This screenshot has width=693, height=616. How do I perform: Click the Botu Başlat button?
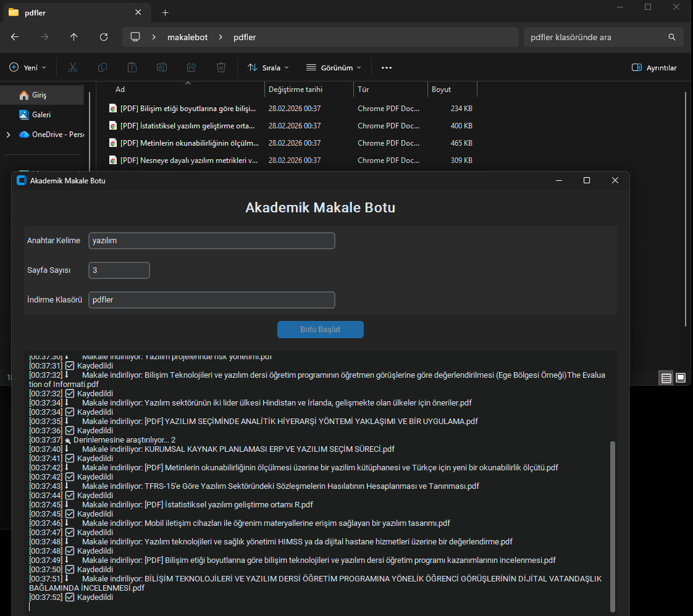(320, 330)
